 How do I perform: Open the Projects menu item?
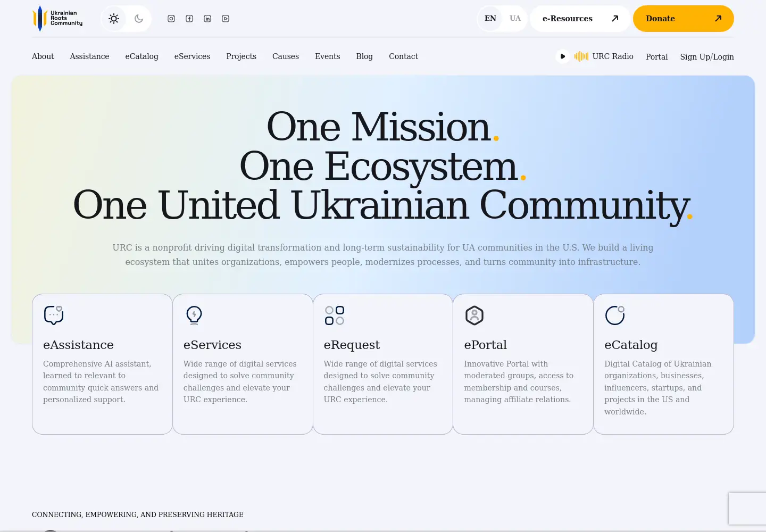241,56
